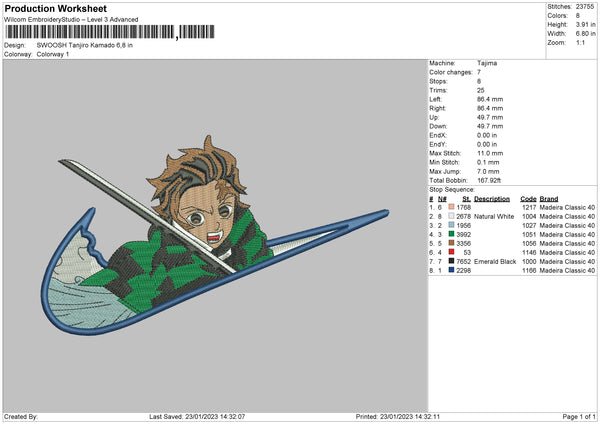The height and width of the screenshot is (424, 600).
Task: Click the 'Down:' measurement label
Action: point(438,126)
